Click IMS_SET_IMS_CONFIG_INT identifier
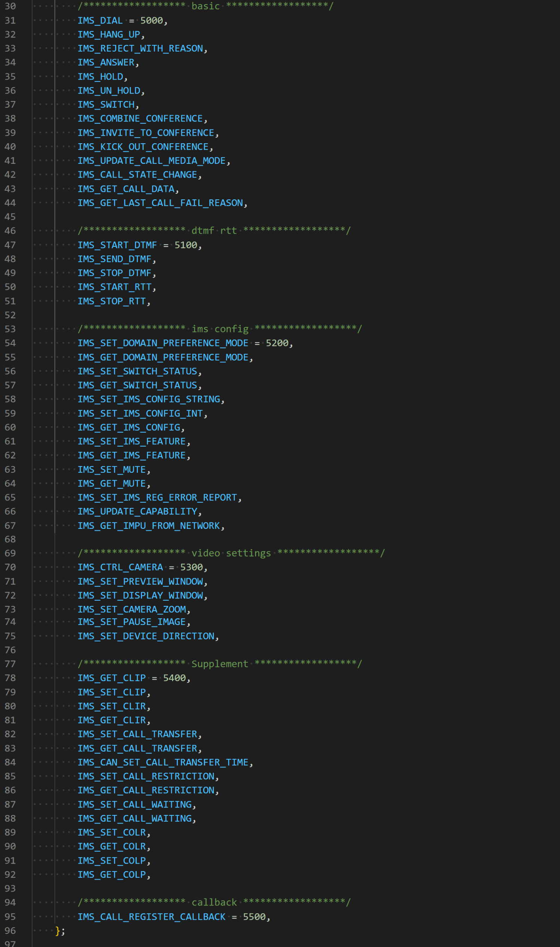 pos(141,414)
